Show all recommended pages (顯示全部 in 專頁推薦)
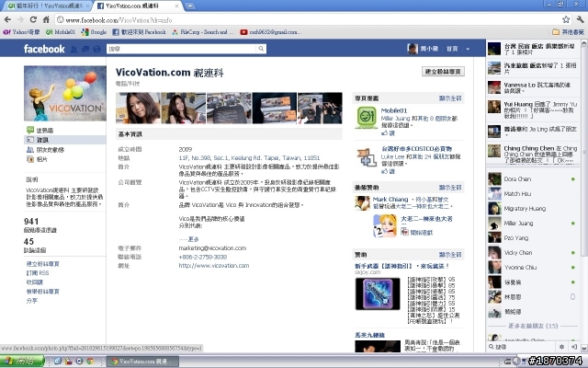The image size is (588, 368). point(450,98)
